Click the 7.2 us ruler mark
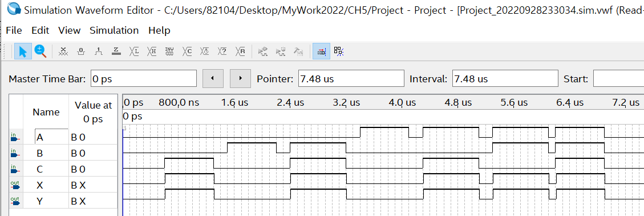The width and height of the screenshot is (644, 216). click(x=626, y=102)
